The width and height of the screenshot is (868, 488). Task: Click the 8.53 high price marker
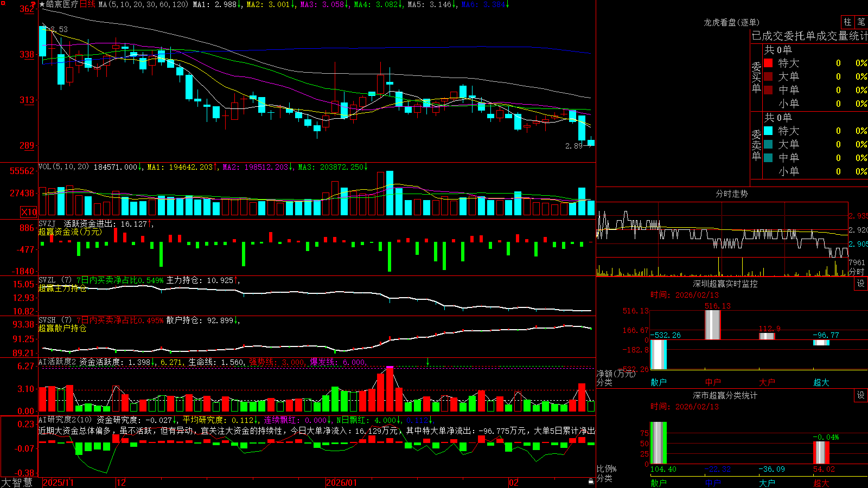[59, 29]
